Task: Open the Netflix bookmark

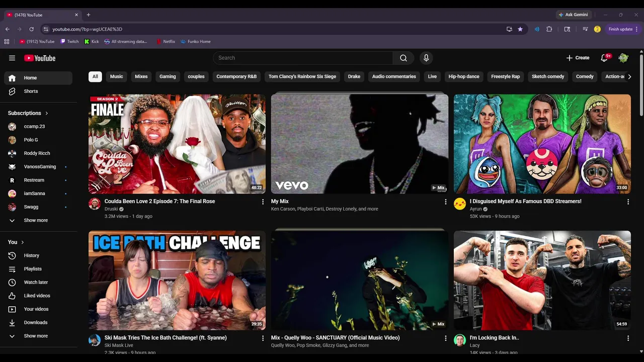Action: (166, 42)
